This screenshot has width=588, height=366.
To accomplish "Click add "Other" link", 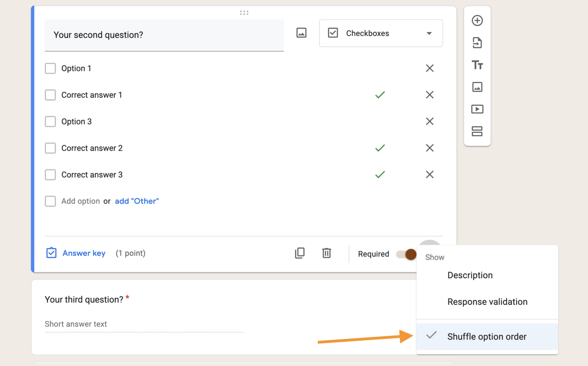I will click(x=137, y=201).
